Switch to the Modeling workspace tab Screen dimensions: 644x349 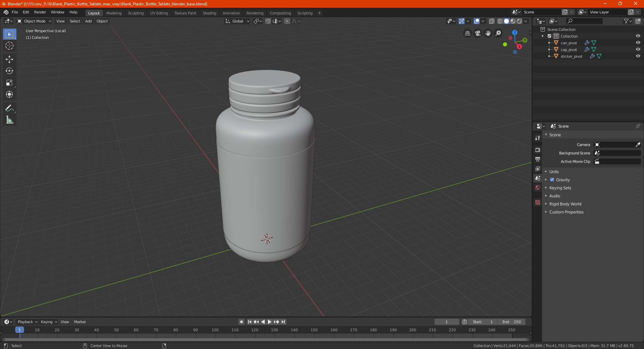click(x=114, y=13)
